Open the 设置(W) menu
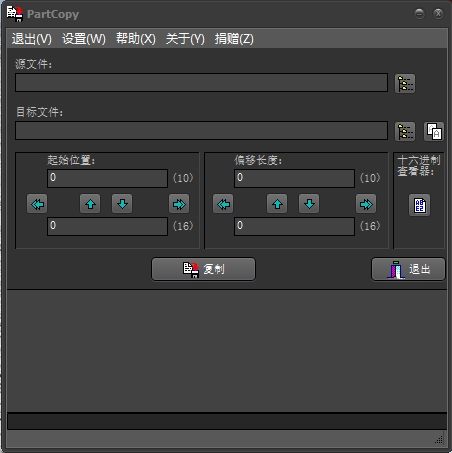Viewport: 452px width, 453px height. click(84, 39)
